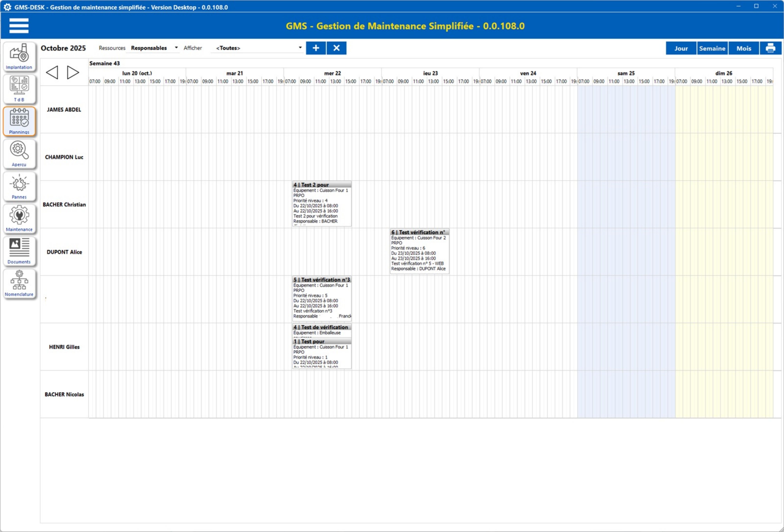Open the Maintenance module
784x532 pixels.
(x=19, y=219)
